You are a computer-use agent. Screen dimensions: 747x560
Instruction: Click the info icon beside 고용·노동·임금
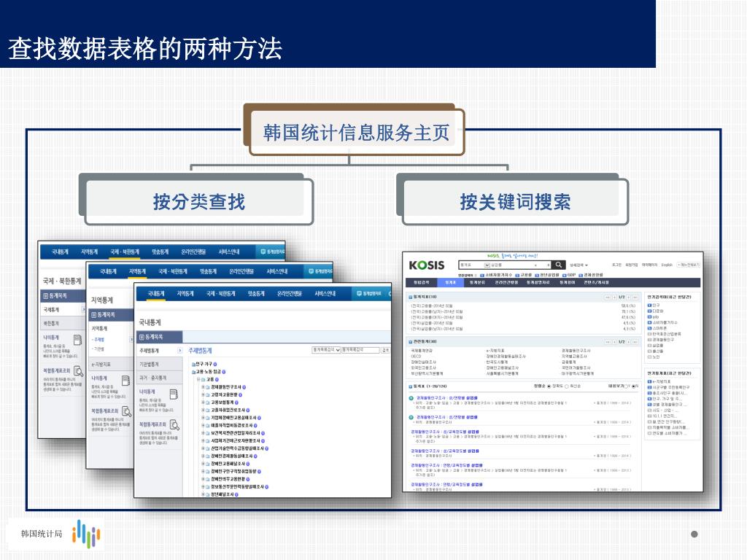click(223, 372)
